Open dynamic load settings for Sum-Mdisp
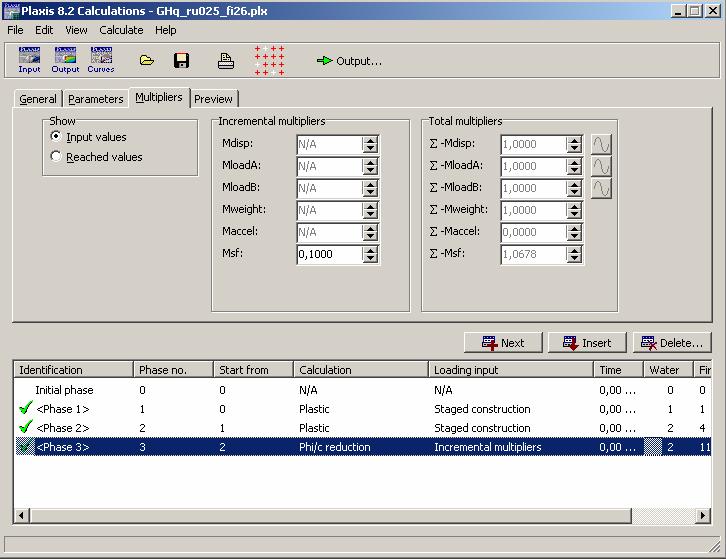The image size is (726, 559). click(601, 144)
